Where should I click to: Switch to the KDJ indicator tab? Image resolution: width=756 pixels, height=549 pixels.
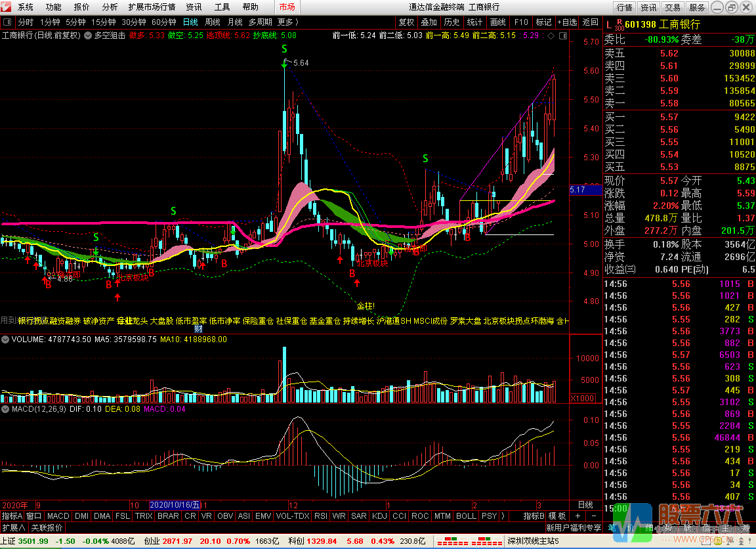[x=379, y=516]
